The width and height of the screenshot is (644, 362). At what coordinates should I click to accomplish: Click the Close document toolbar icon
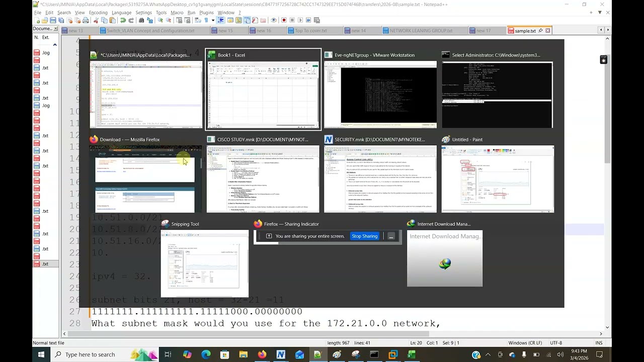69,20
